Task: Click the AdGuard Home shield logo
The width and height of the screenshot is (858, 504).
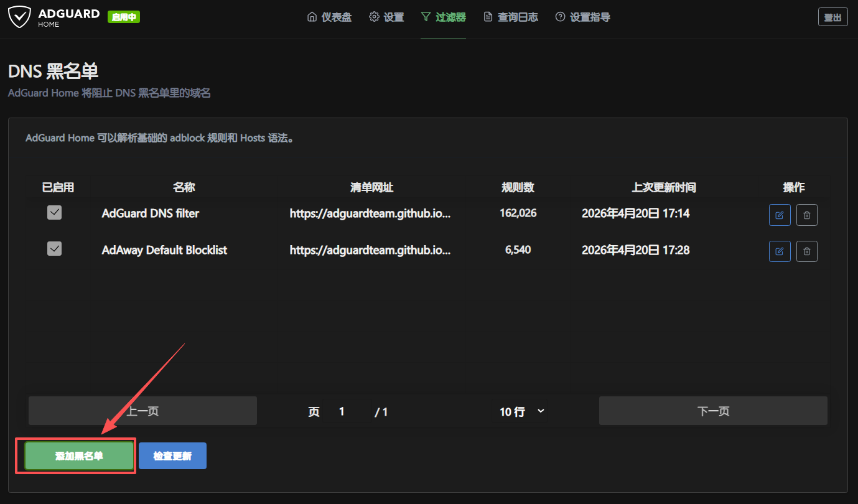Action: (19, 17)
